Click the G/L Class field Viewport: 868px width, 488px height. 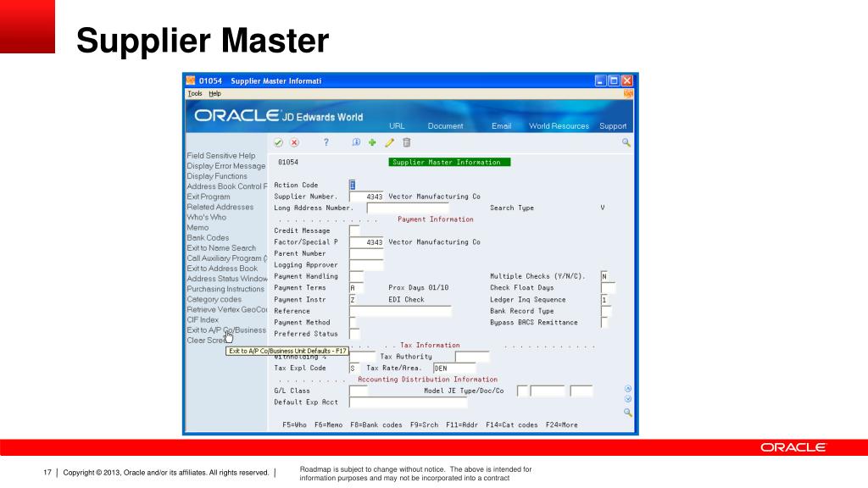(359, 391)
